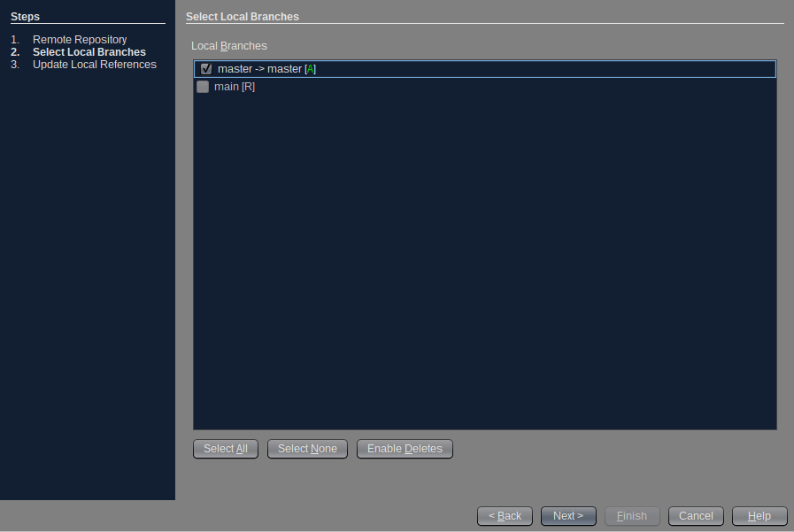Click empty area of the branches list
The height and width of the screenshot is (532, 794).
pos(484,266)
